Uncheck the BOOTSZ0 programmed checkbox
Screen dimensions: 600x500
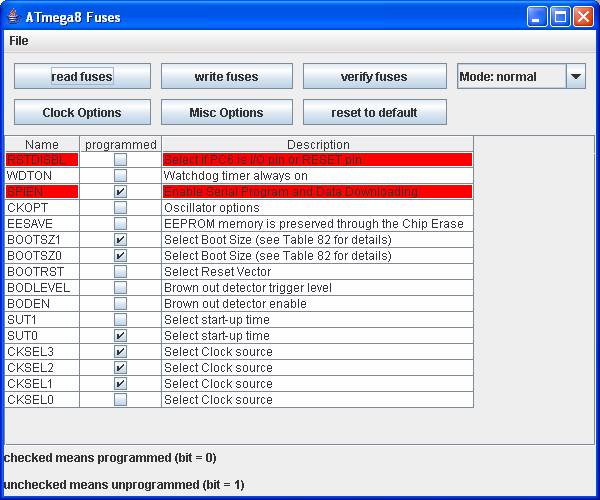pos(120,256)
